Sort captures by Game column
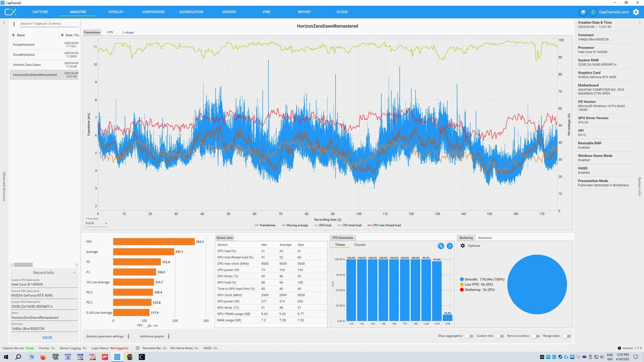Image resolution: width=644 pixels, height=362 pixels. click(x=19, y=35)
